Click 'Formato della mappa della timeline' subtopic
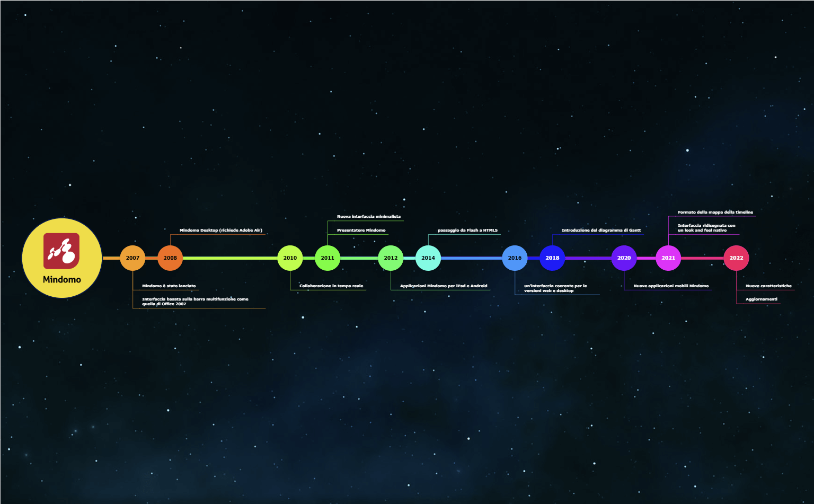 pos(715,213)
